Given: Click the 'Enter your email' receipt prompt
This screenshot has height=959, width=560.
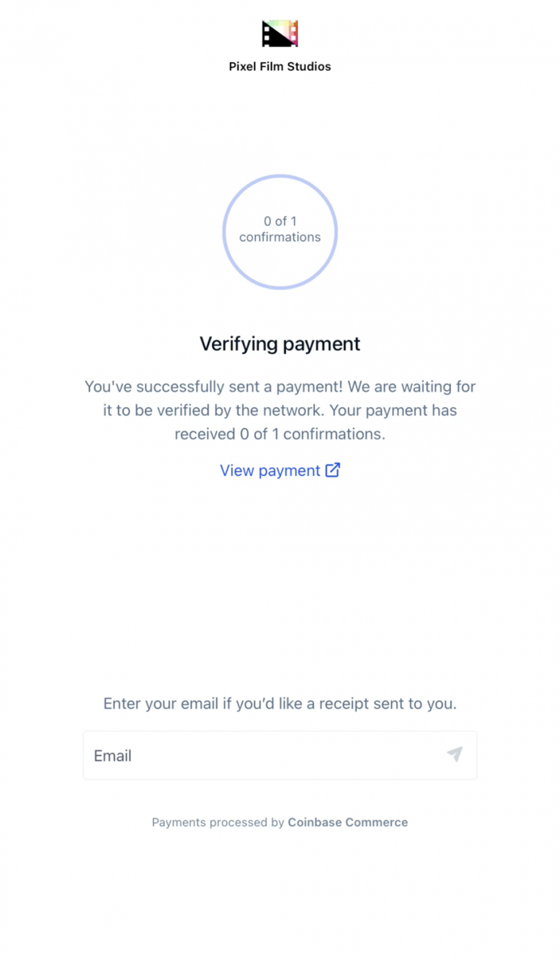Looking at the screenshot, I should pos(280,704).
